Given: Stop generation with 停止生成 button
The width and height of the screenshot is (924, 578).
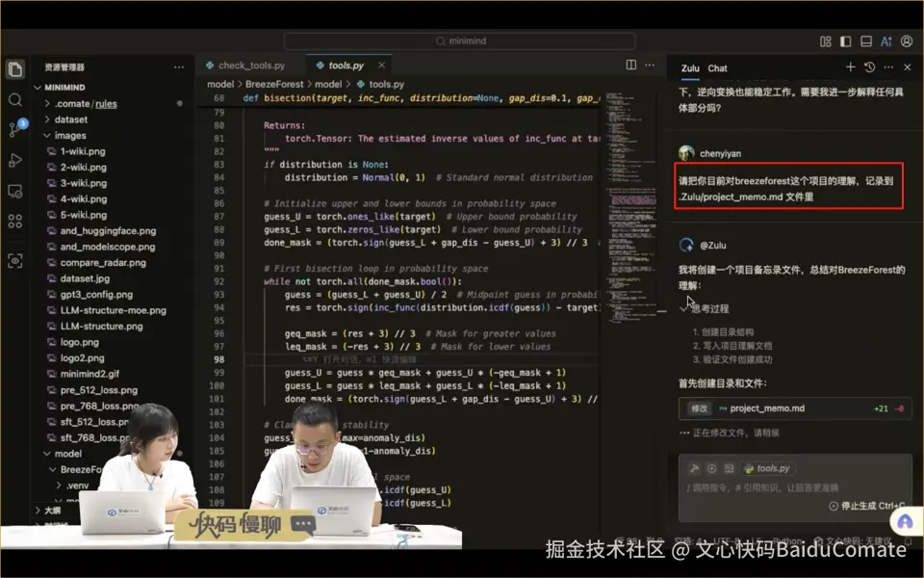Looking at the screenshot, I should [x=866, y=506].
